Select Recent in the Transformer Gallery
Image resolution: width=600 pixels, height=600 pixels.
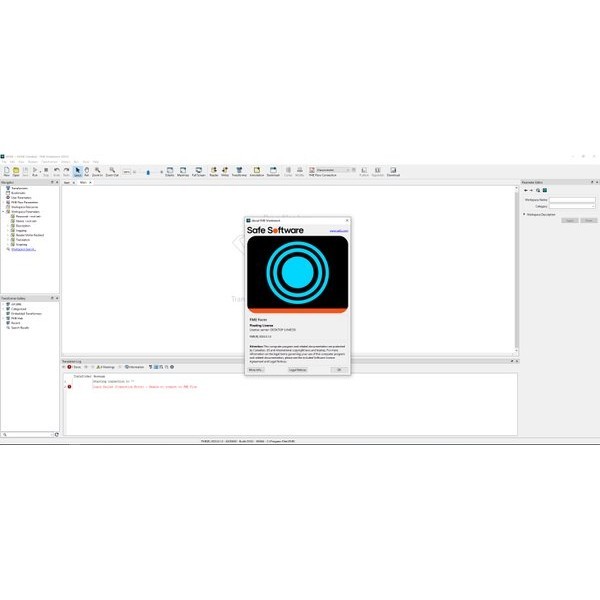(15, 323)
